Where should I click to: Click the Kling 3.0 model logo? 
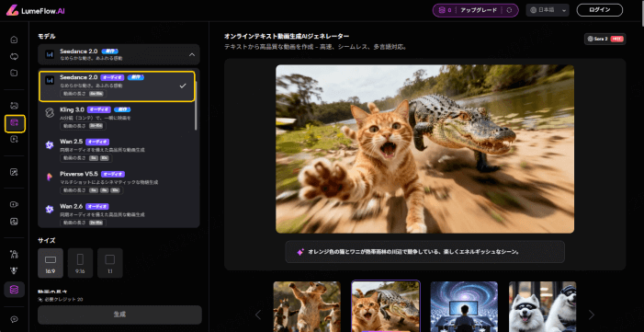[50, 113]
